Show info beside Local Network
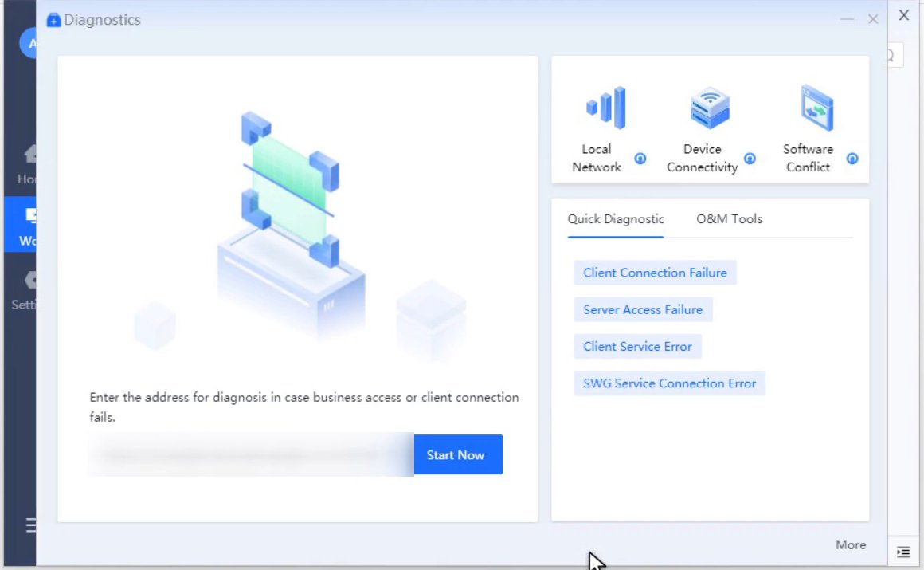924x570 pixels. pos(640,159)
